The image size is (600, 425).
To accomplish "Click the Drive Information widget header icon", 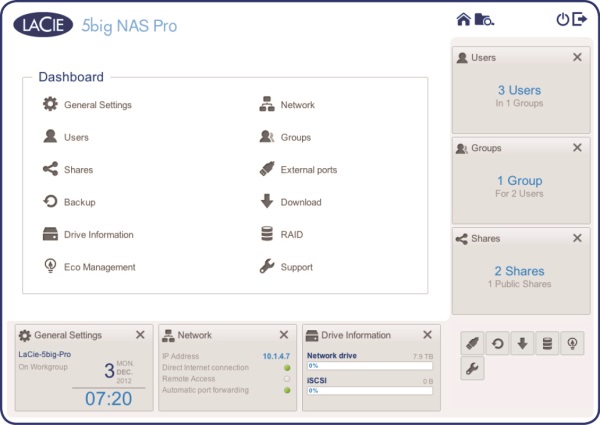I will coord(312,335).
